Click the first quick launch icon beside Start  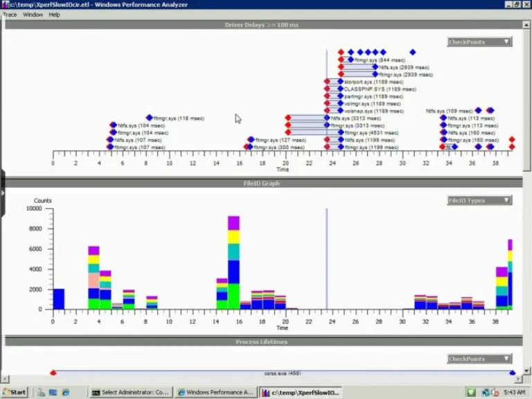[41, 393]
